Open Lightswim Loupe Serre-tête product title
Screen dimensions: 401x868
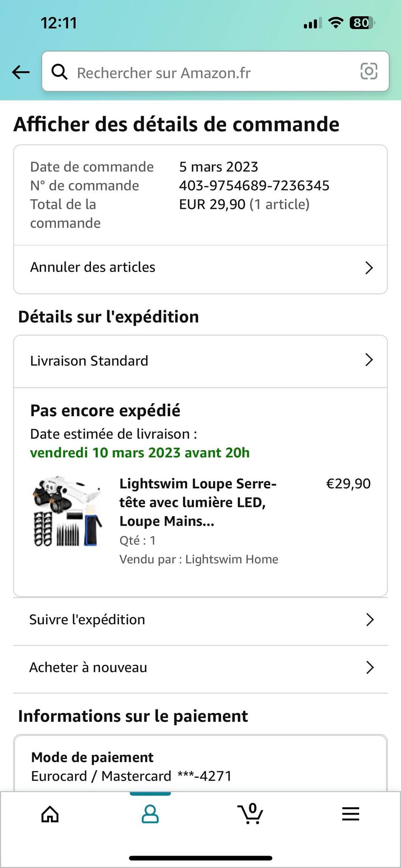(198, 502)
